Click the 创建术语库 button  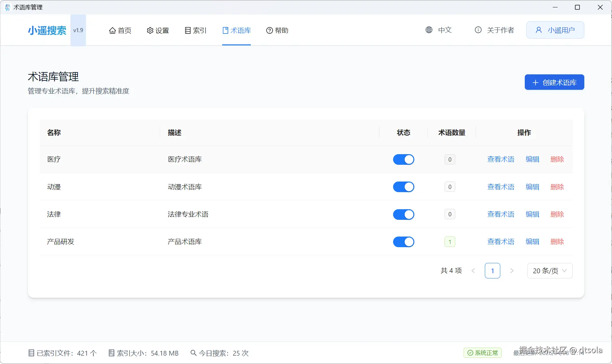554,82
